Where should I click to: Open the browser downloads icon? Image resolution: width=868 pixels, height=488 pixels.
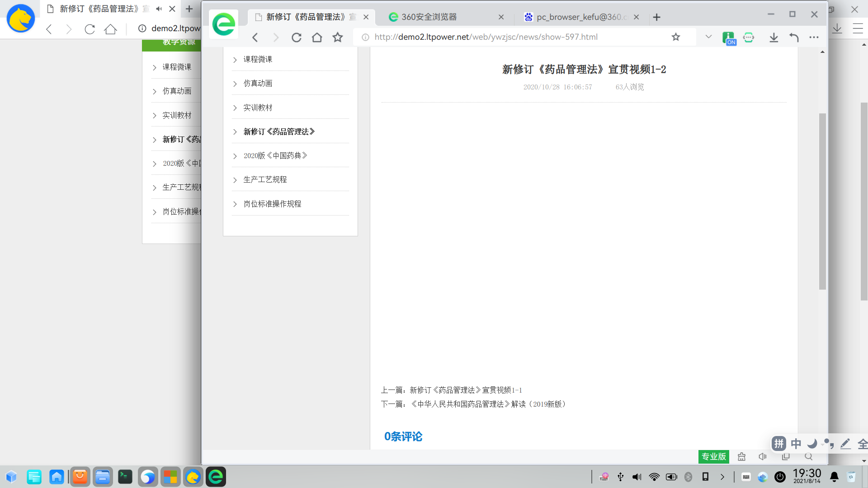click(x=774, y=38)
